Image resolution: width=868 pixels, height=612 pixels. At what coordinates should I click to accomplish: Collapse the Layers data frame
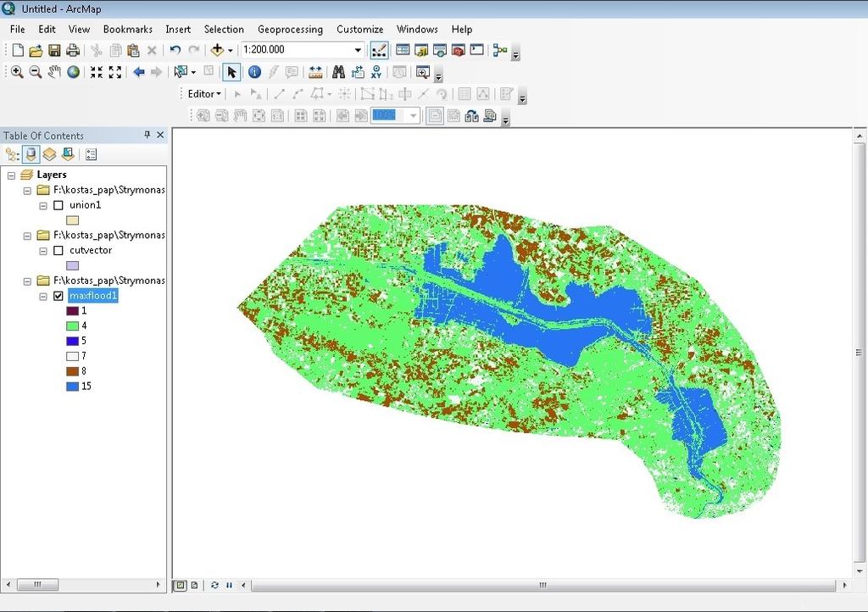tap(11, 175)
